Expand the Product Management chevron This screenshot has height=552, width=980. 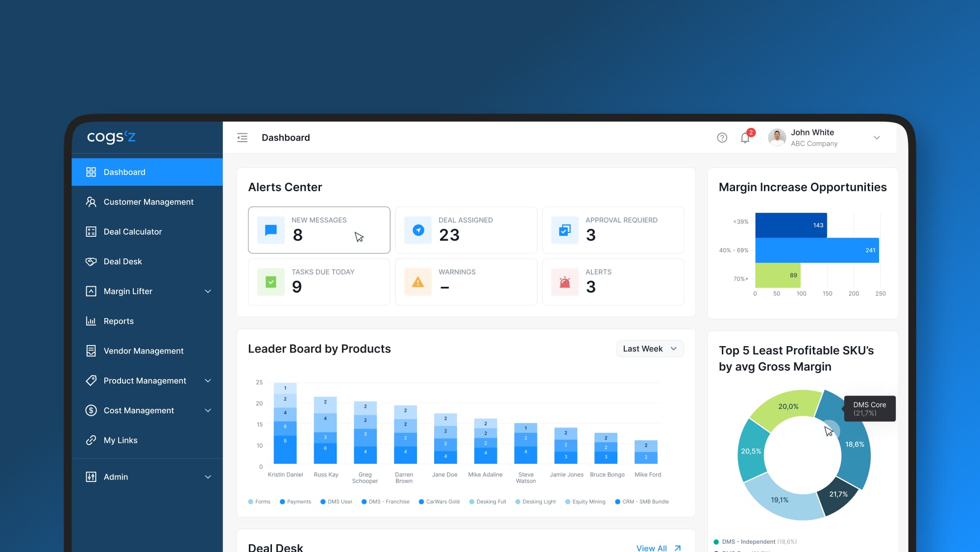pos(208,380)
